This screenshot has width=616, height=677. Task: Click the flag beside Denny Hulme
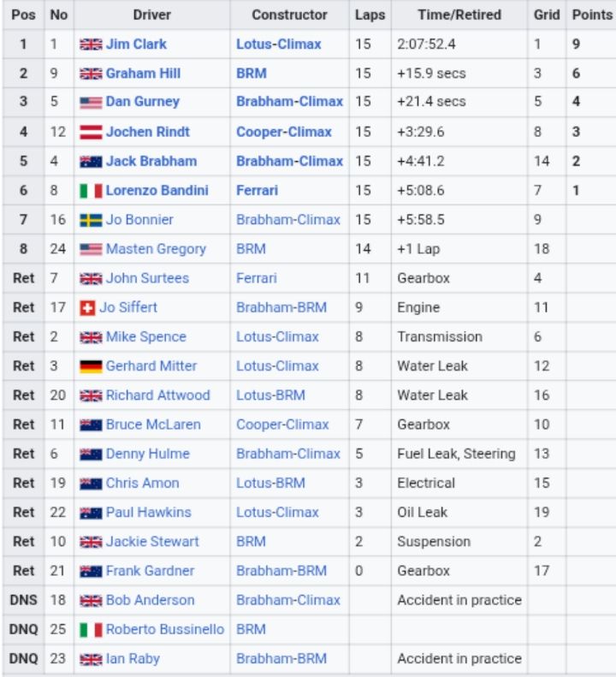click(x=91, y=454)
